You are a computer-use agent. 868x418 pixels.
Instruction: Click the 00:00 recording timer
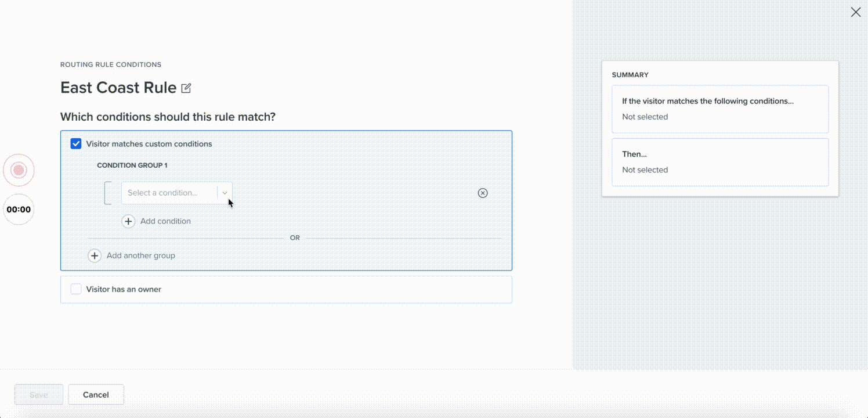click(19, 209)
